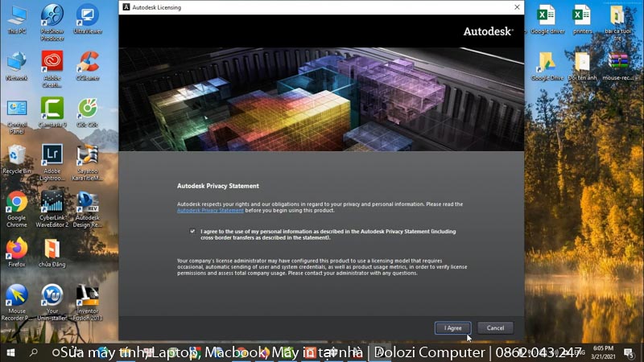The height and width of the screenshot is (362, 644).
Task: Open the Google Chrome desktop icon
Action: point(16,203)
